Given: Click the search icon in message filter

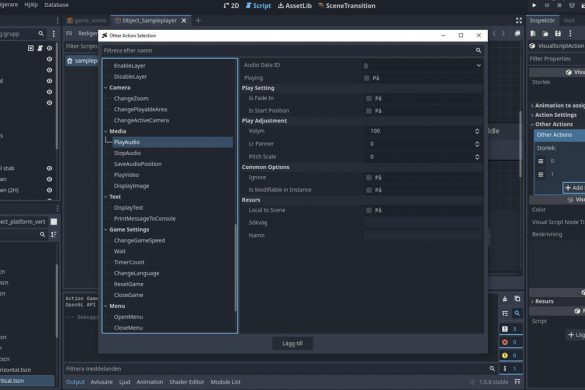Looking at the screenshot, I should pyautogui.click(x=492, y=369).
